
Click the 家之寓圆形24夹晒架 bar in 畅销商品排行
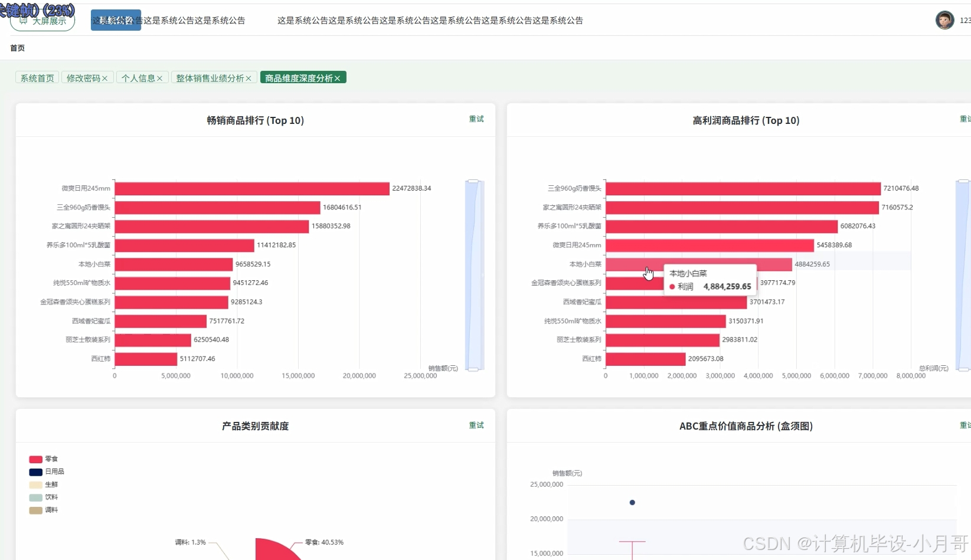[212, 227]
